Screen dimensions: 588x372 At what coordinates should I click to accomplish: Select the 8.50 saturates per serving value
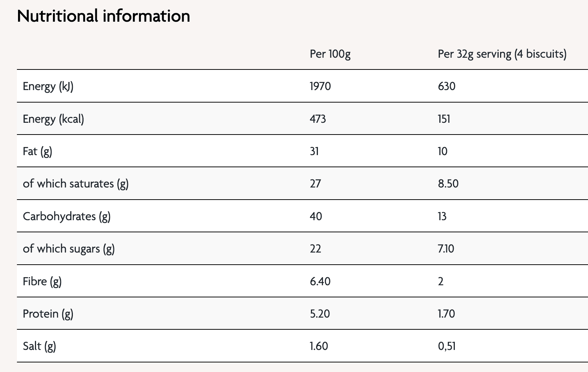pos(448,184)
